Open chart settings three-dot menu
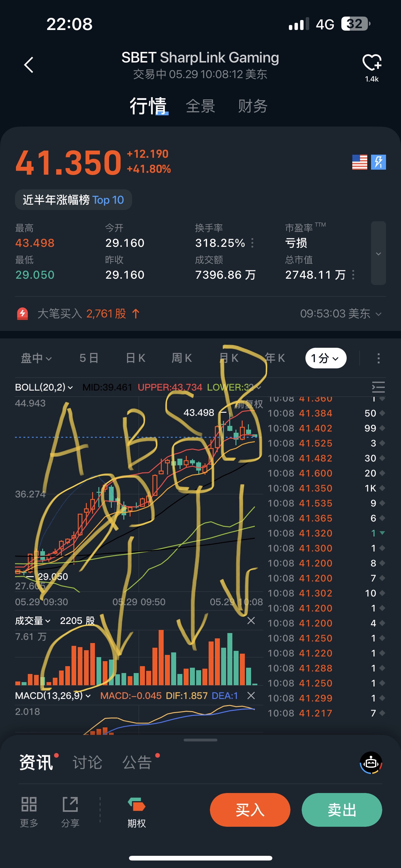This screenshot has height=868, width=401. pos(379,358)
